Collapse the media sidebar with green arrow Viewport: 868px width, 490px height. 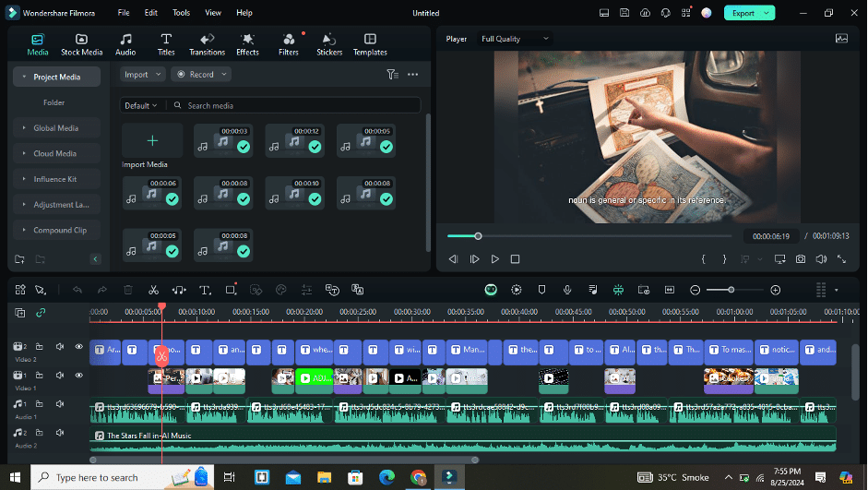pyautogui.click(x=95, y=259)
